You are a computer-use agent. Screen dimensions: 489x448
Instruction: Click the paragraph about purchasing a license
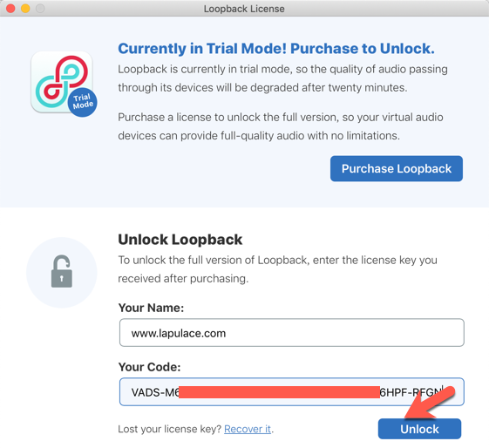tap(281, 126)
